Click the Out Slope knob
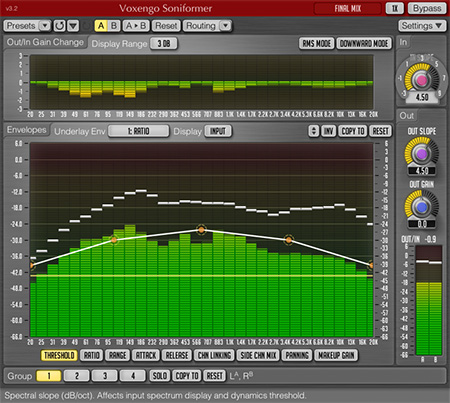This screenshot has height=403, width=450. pyautogui.click(x=422, y=154)
